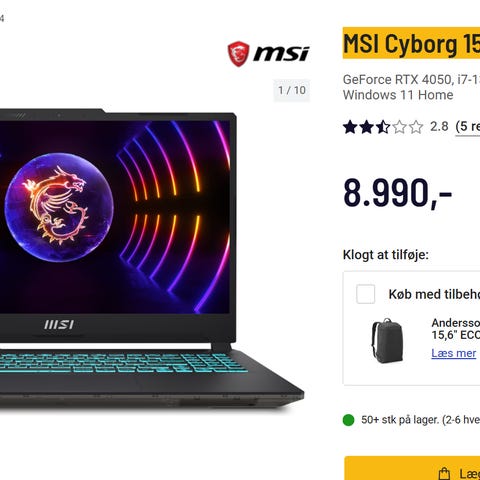Click the green in-stock status dot
The width and height of the screenshot is (480, 480).
tap(348, 420)
